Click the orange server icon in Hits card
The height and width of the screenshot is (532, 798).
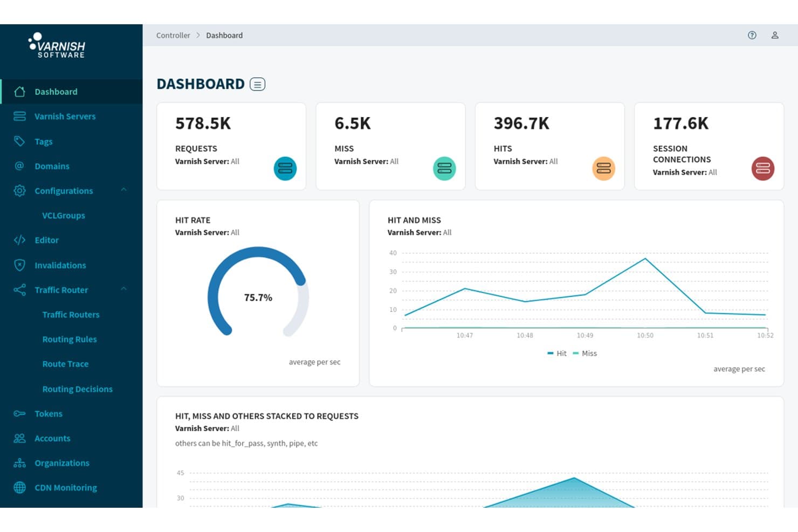pyautogui.click(x=604, y=169)
